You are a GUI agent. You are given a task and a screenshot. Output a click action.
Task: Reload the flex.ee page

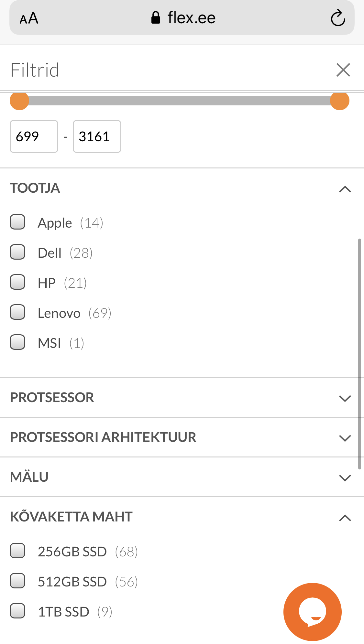[338, 18]
